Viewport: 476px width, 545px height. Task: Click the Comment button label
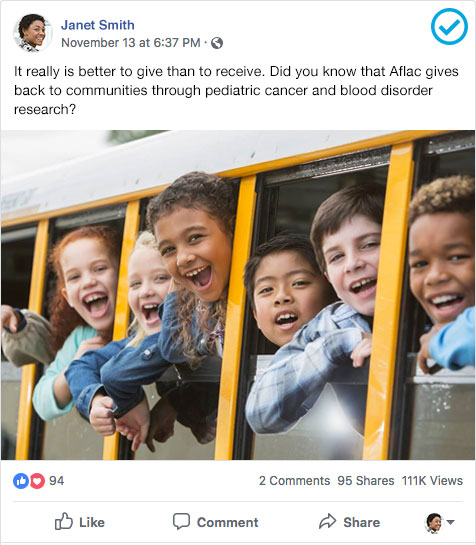227,522
